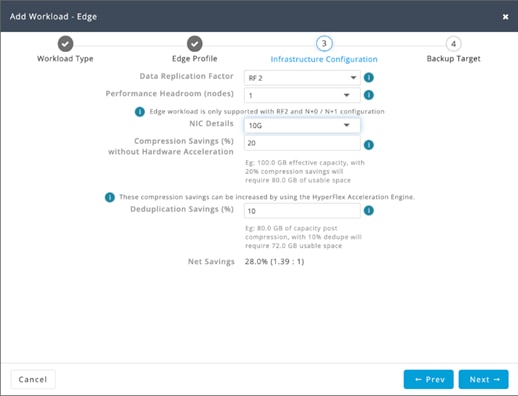The image size is (518, 396).
Task: Click info icon beside Compression Savings field
Action: point(368,145)
